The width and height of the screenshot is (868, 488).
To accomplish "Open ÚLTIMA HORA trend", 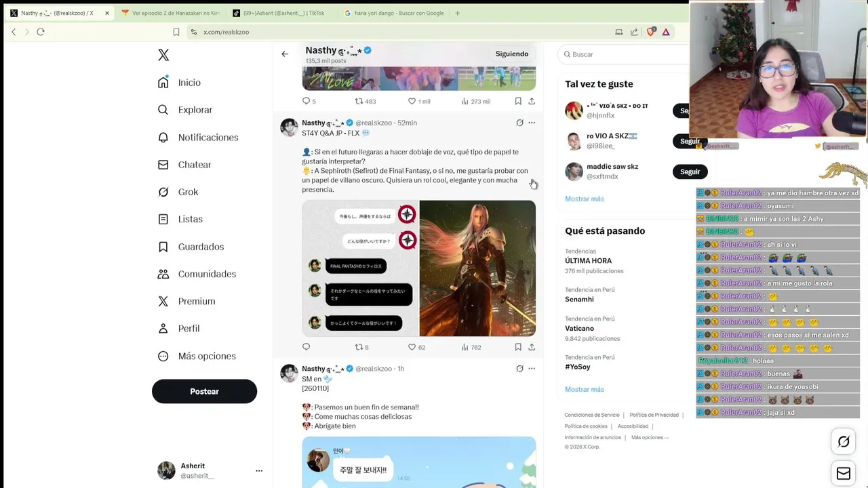I will [x=588, y=261].
